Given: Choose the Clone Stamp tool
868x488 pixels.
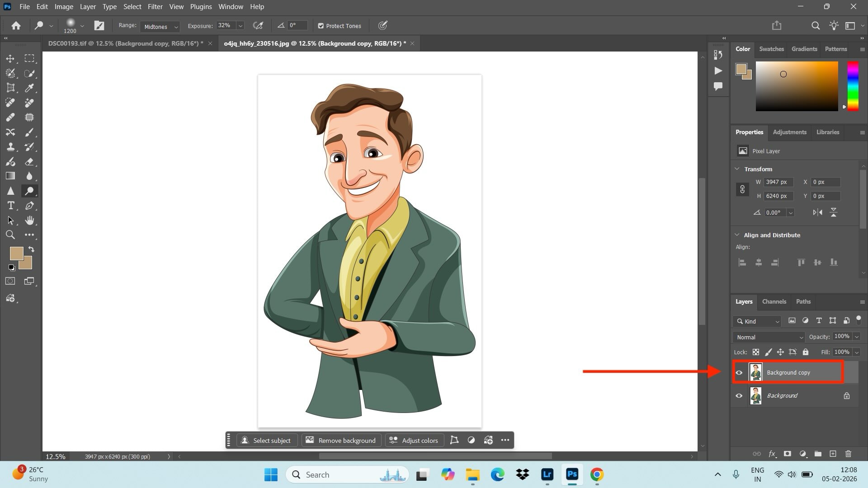Looking at the screenshot, I should (x=10, y=147).
